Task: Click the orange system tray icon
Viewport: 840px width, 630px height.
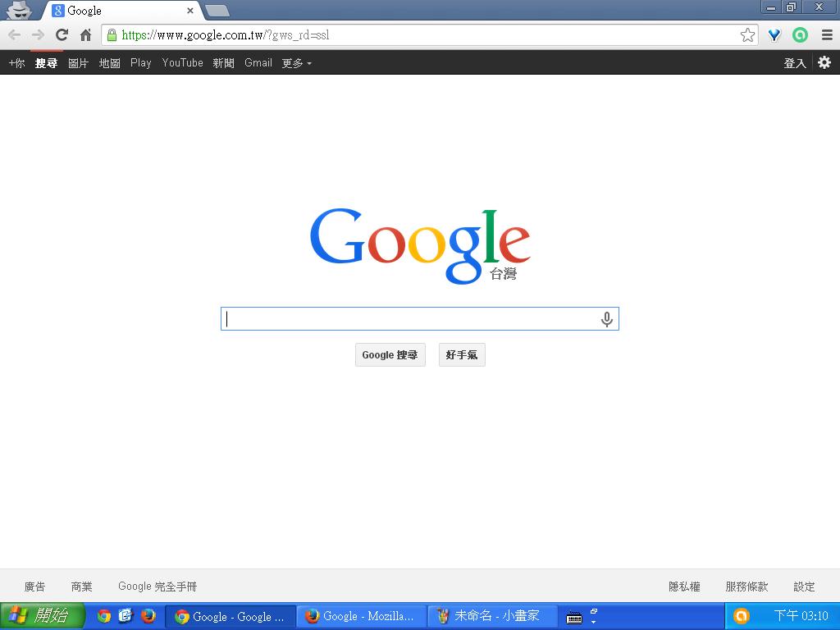Action: pos(741,617)
